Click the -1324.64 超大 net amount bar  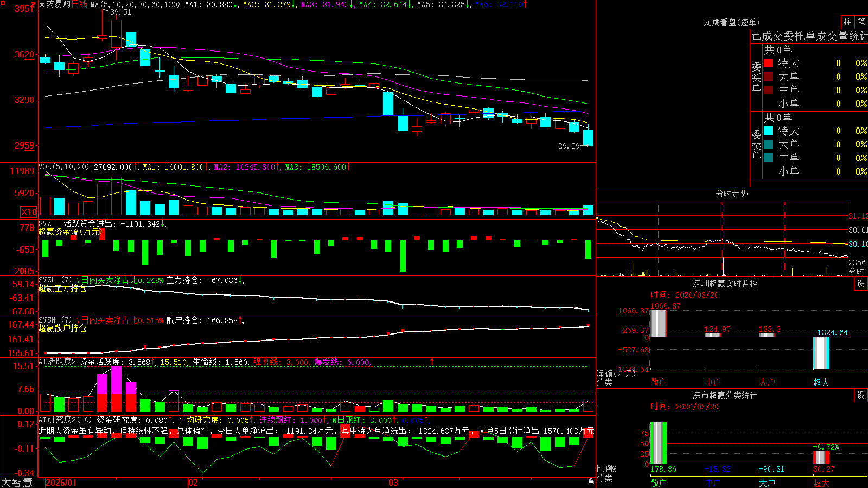click(821, 353)
